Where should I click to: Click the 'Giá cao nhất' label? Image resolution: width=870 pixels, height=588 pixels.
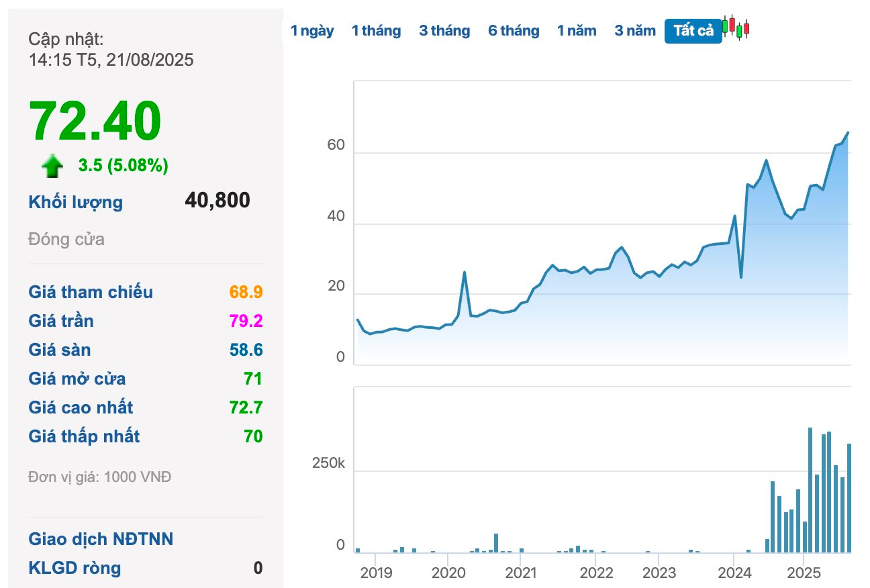(81, 407)
